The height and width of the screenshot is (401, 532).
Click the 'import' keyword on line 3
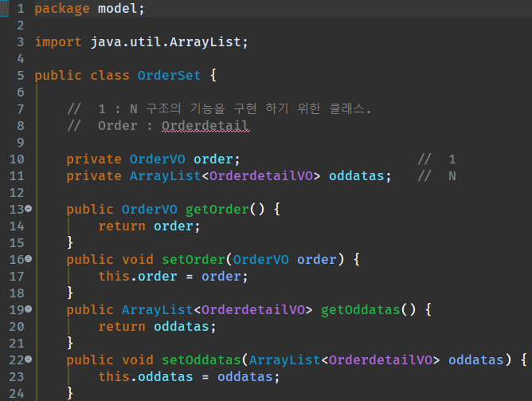click(x=58, y=42)
